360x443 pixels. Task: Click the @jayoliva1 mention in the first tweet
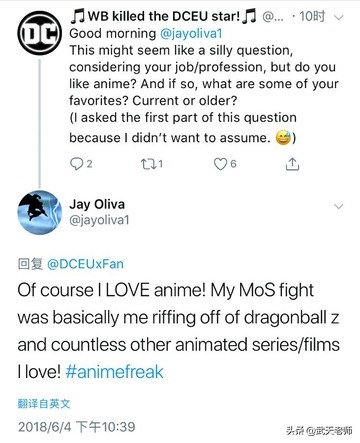pos(191,33)
